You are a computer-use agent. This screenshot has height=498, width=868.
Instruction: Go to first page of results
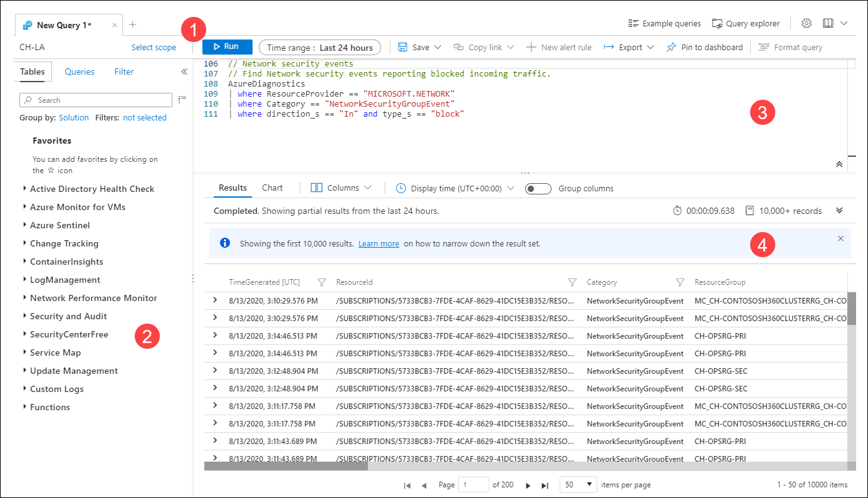click(407, 485)
